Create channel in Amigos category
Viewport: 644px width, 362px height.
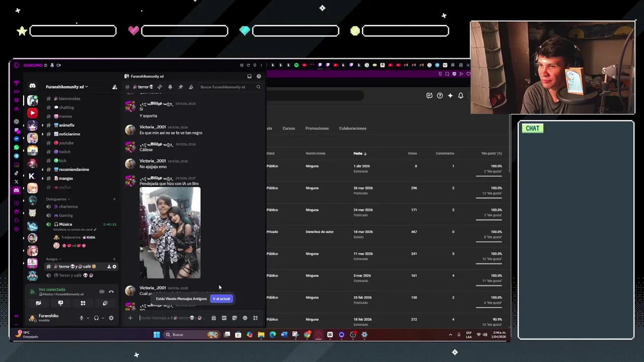pos(114,259)
